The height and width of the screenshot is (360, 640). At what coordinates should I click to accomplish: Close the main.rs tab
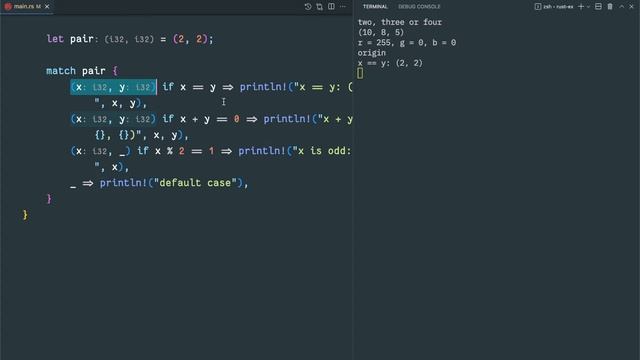click(x=47, y=7)
